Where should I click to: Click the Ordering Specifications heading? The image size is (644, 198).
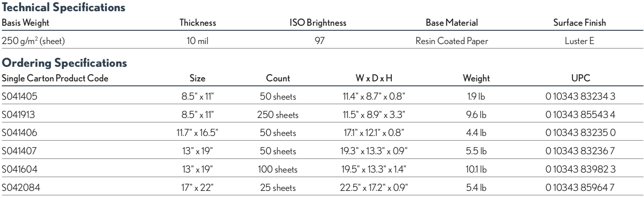(64, 63)
